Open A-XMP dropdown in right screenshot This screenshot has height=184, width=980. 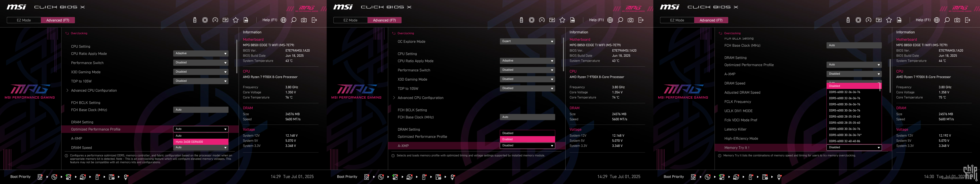pyautogui.click(x=854, y=74)
